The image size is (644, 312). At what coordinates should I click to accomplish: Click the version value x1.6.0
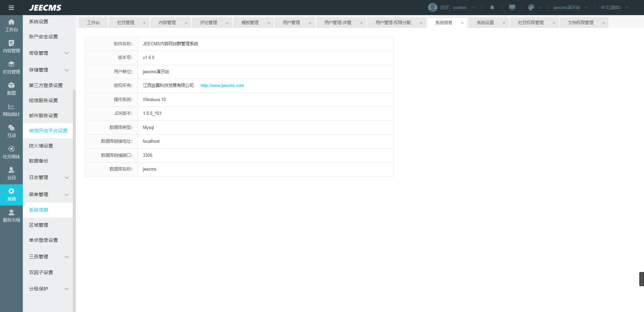(x=149, y=58)
